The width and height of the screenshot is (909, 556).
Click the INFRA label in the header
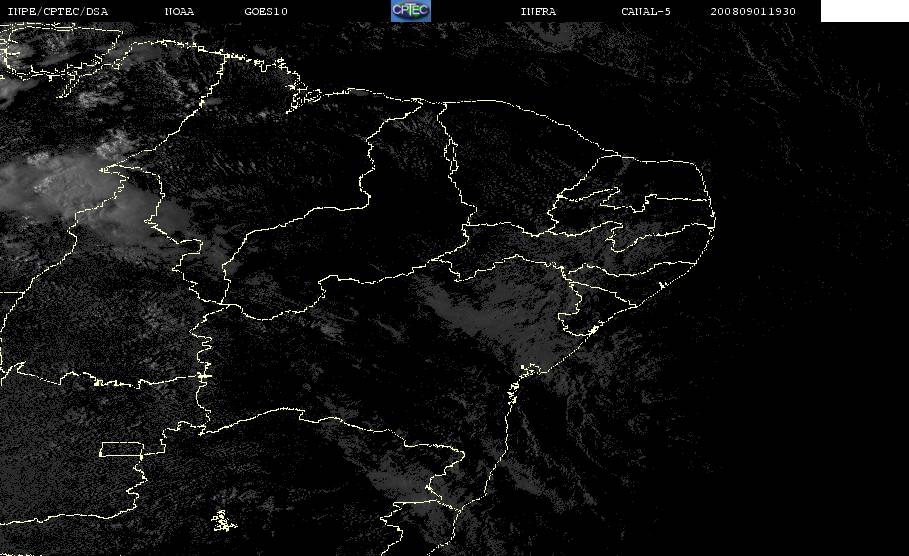538,12
